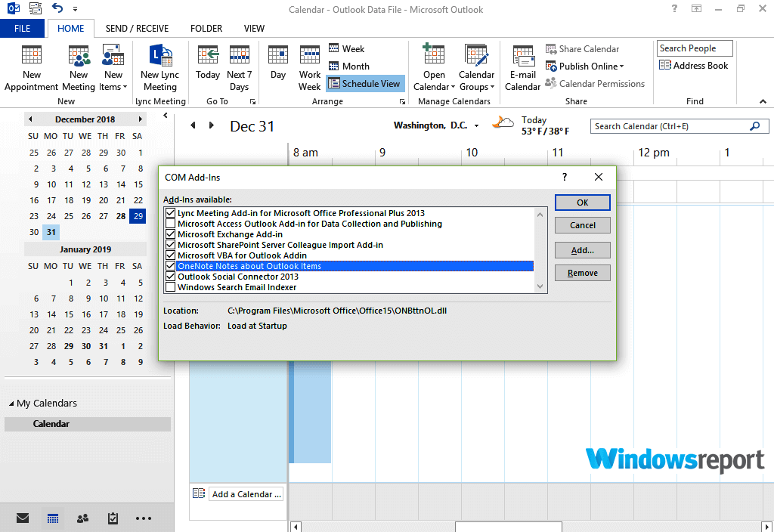Go to Today in the ribbon
The height and width of the screenshot is (532, 774).
click(x=208, y=63)
